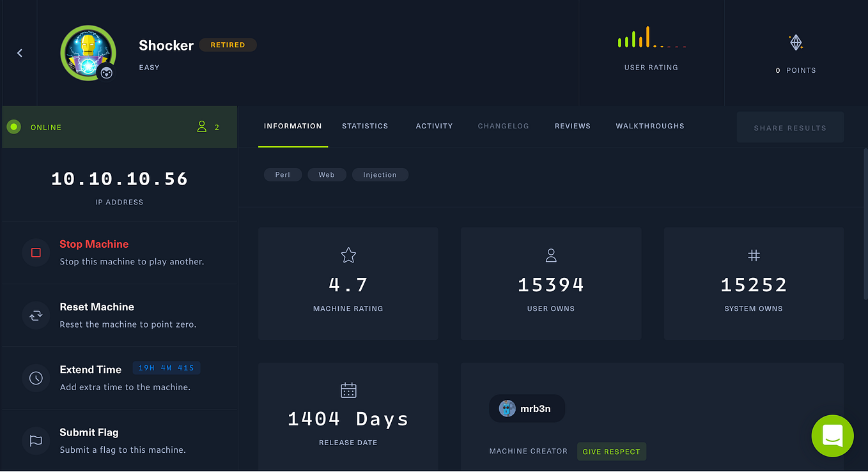
Task: Switch to the REVIEWS tab
Action: [572, 126]
